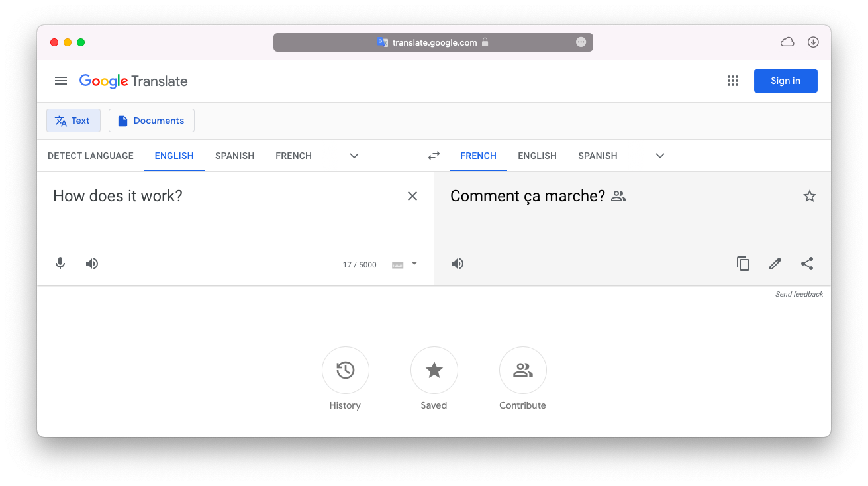
Task: Clear the source text with the X
Action: click(412, 195)
